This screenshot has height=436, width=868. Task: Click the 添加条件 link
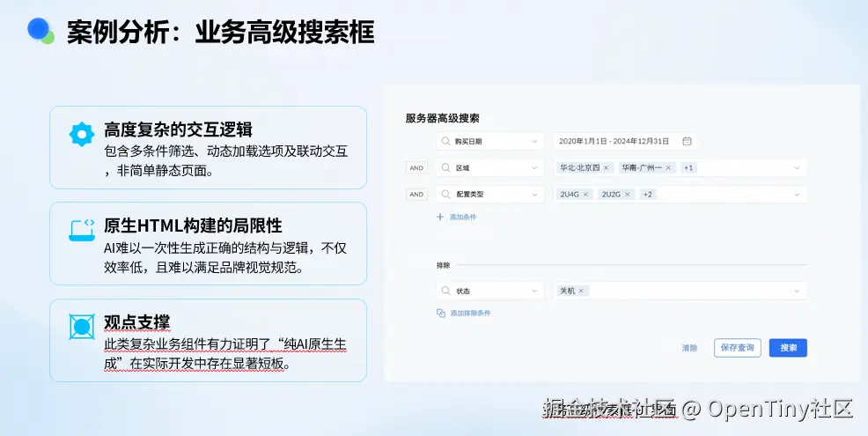click(457, 218)
